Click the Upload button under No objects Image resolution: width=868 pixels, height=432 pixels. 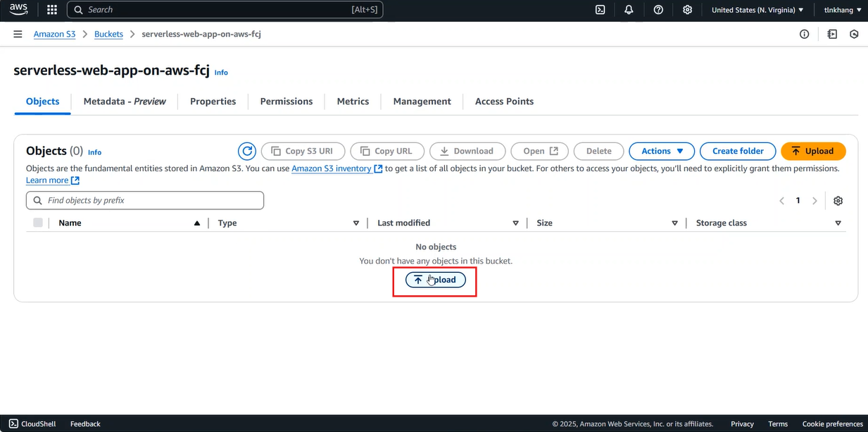pos(436,280)
